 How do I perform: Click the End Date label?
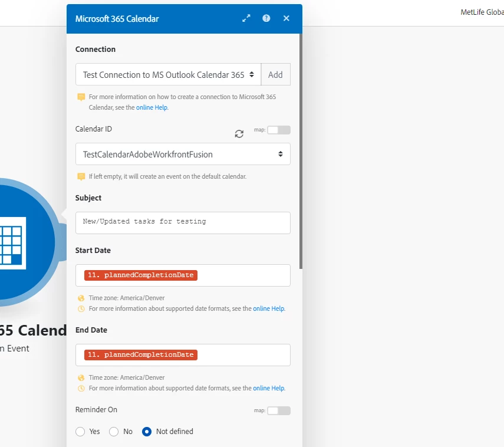91,330
